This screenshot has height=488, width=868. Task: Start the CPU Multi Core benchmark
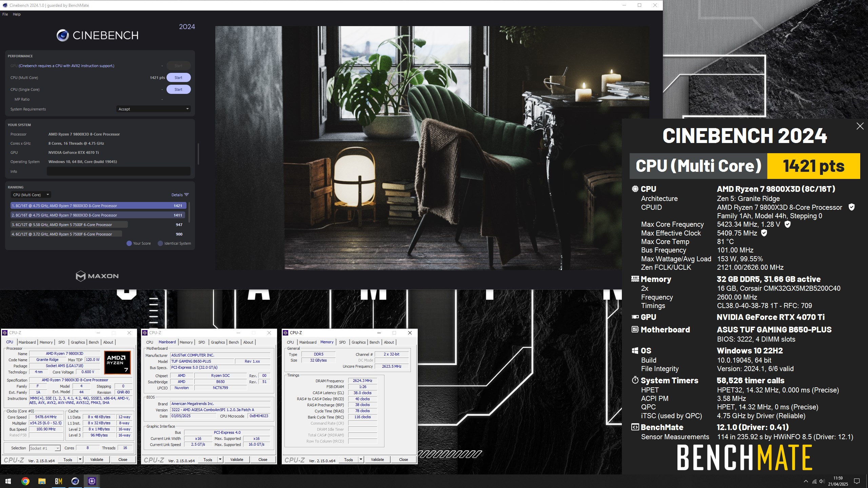coord(178,78)
